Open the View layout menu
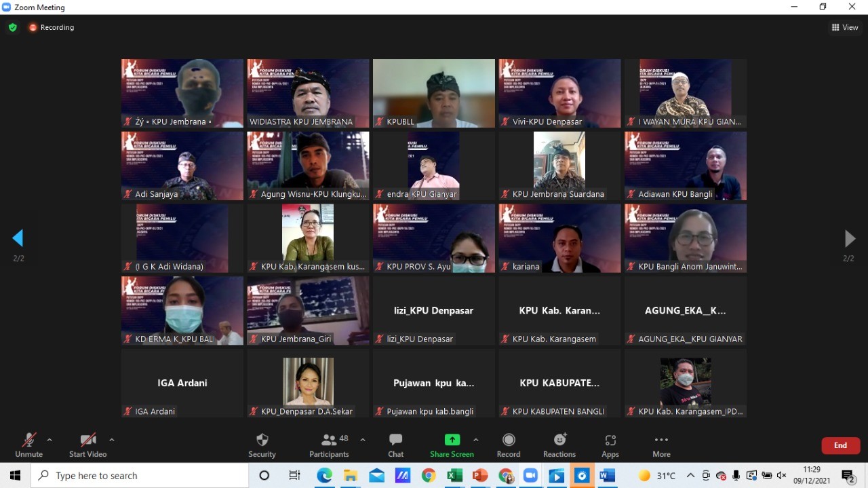Image resolution: width=868 pixels, height=488 pixels. 845,28
